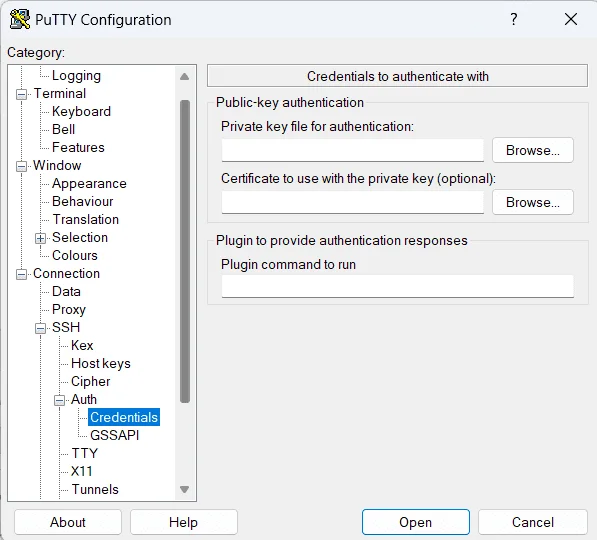Browse for a certificate file
Viewport: 597px width, 540px height.
click(x=533, y=202)
